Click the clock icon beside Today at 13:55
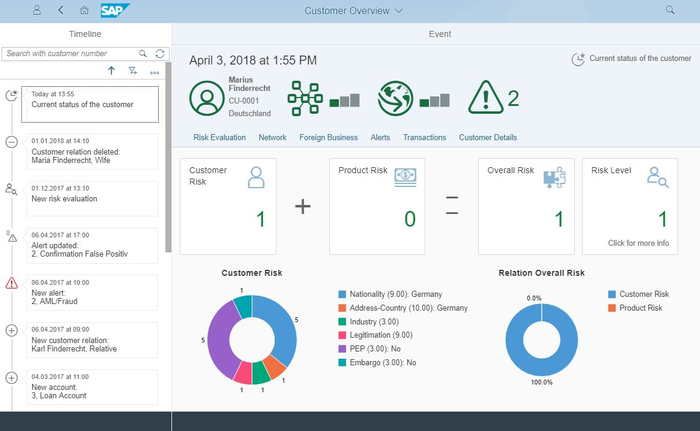 click(11, 95)
